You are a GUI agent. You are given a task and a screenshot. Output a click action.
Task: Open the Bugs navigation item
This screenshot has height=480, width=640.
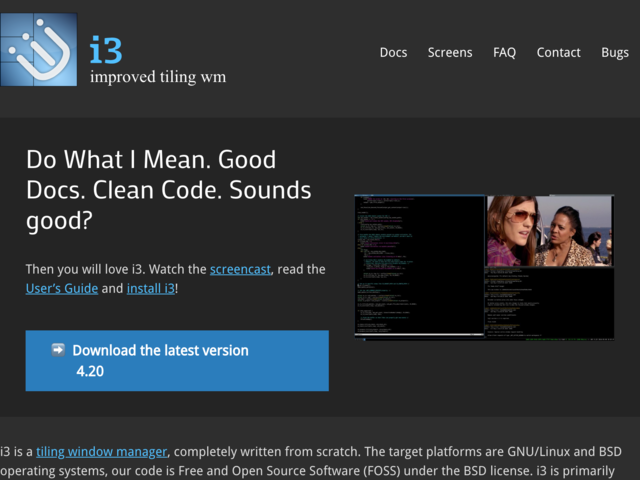click(x=615, y=53)
